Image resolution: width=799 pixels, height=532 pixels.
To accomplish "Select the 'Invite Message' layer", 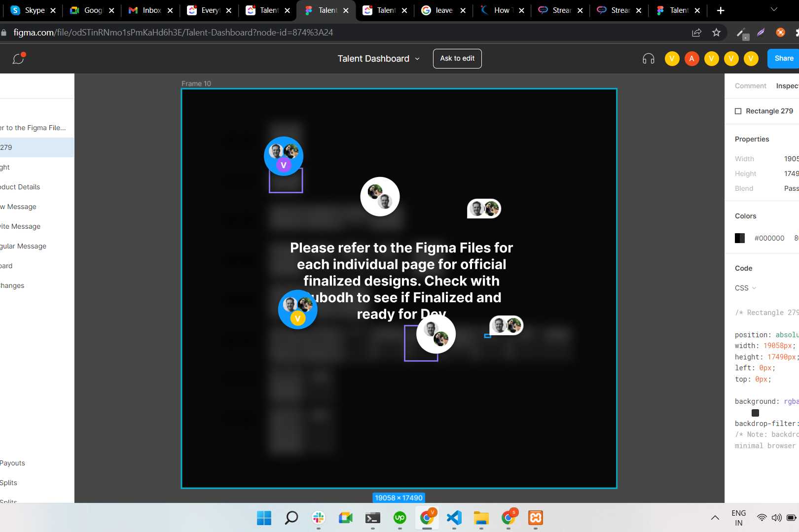I will tap(37, 226).
